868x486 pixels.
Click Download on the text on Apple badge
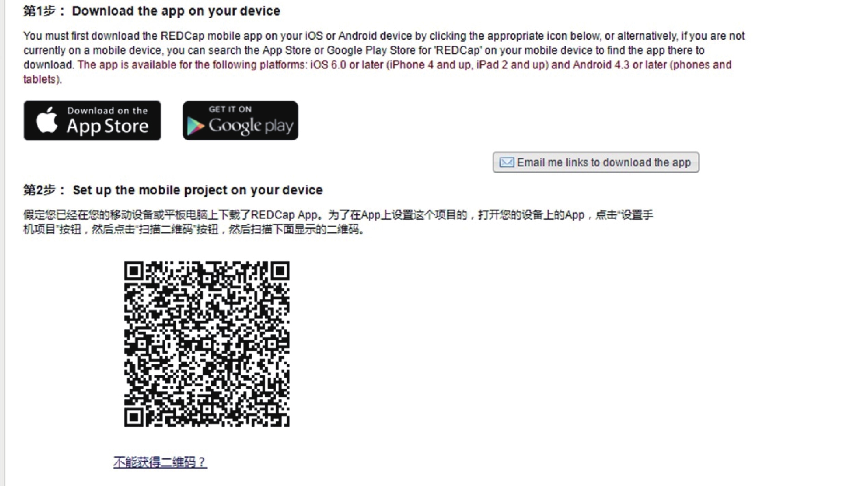click(107, 111)
